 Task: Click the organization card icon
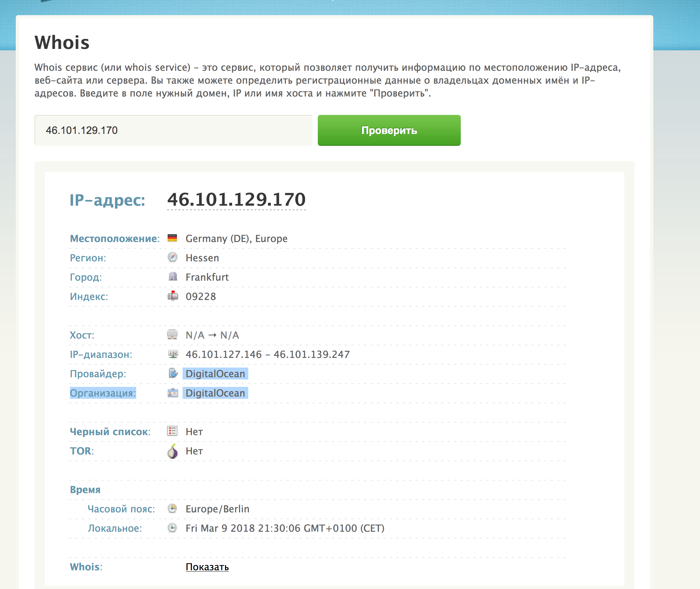[x=173, y=393]
